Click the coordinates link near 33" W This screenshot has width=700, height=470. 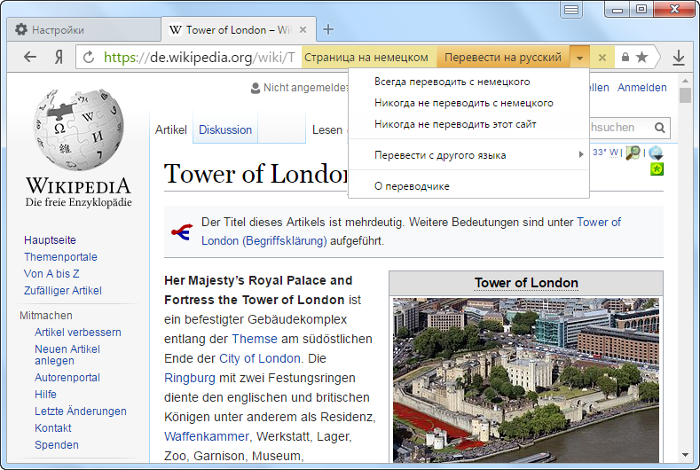point(605,152)
